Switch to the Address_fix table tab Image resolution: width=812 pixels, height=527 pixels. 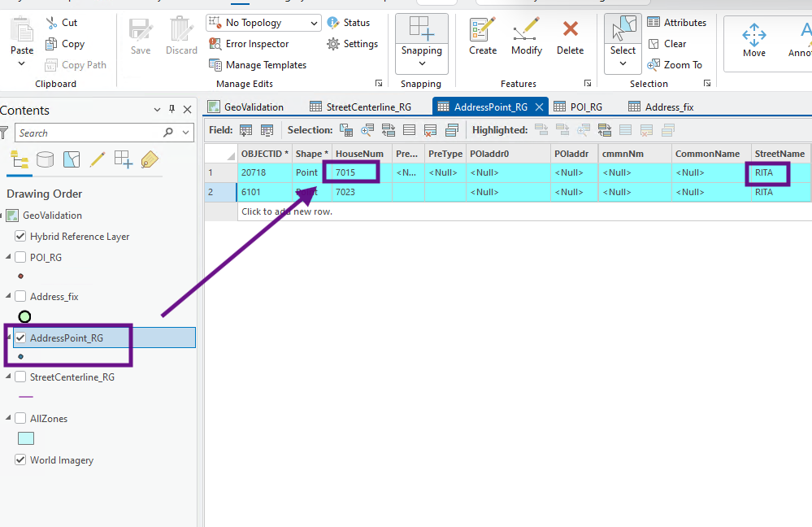click(x=661, y=107)
